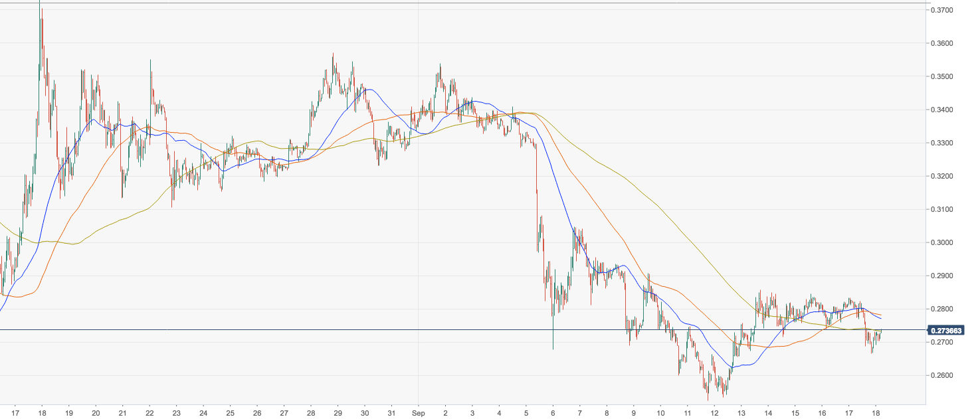The image size is (980, 419).
Task: Select the 0.3400 price axis label
Action: coord(944,110)
